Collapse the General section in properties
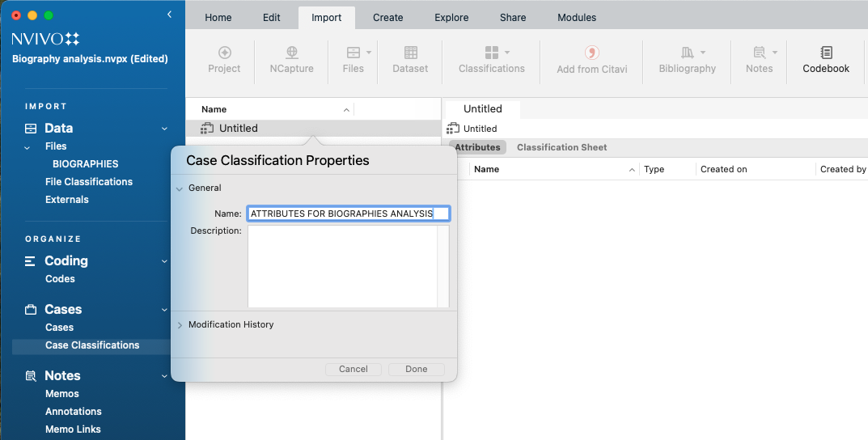Image resolution: width=868 pixels, height=440 pixels. point(180,188)
